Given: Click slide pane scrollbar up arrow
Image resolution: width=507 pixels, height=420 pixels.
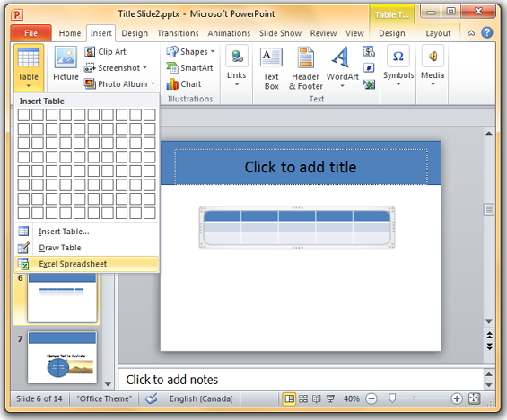Looking at the screenshot, I should coord(489,133).
